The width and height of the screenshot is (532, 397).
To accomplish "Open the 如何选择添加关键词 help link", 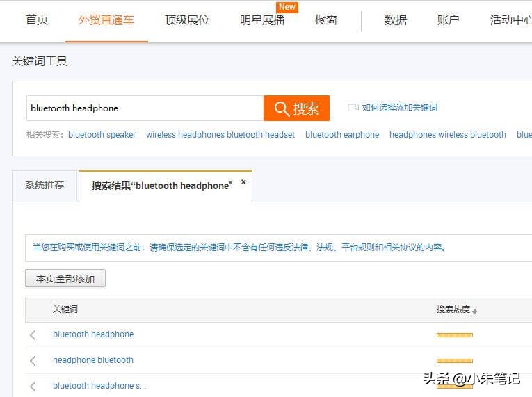I will 400,108.
